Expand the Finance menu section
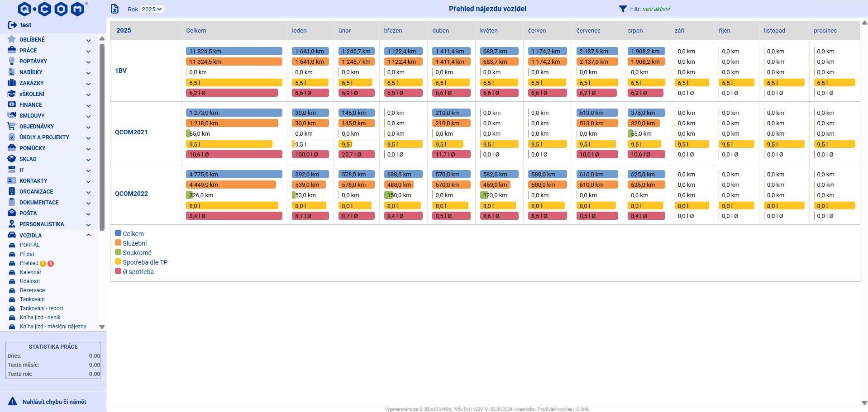The height and width of the screenshot is (412, 868). coord(88,105)
